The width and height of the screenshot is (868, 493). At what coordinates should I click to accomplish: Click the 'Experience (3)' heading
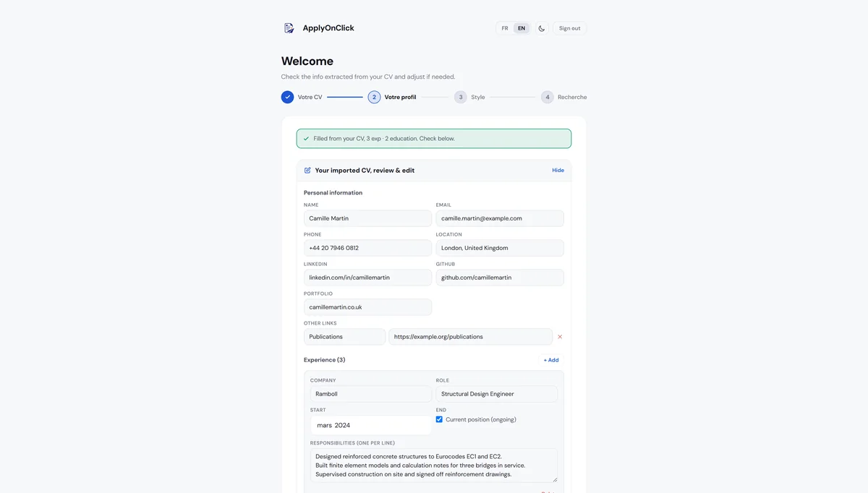point(325,360)
